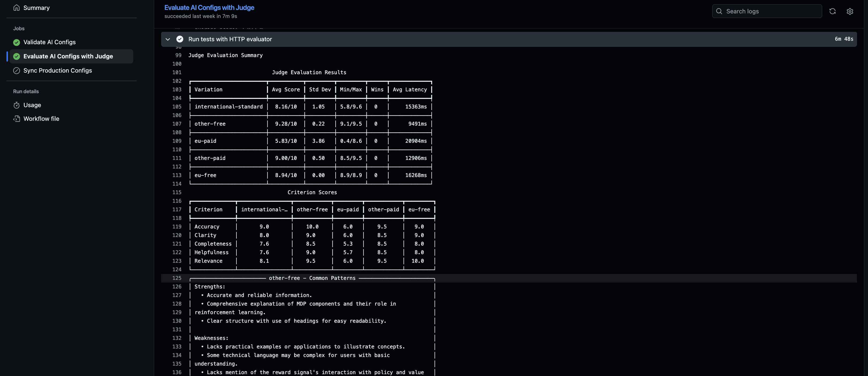Click the Usage stopwatch icon
This screenshot has height=376, width=868.
pyautogui.click(x=16, y=105)
